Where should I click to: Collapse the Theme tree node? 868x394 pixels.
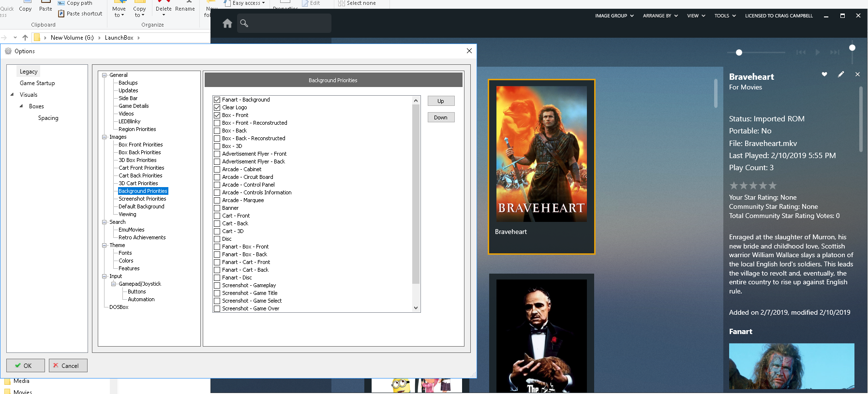pyautogui.click(x=105, y=245)
